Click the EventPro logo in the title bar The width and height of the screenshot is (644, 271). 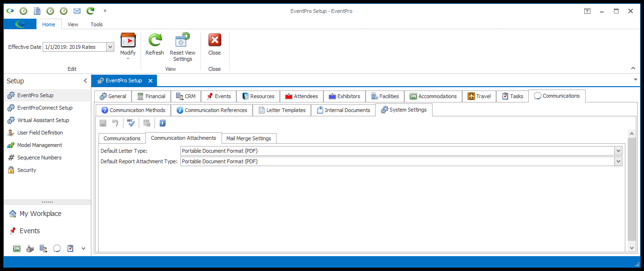[x=10, y=11]
